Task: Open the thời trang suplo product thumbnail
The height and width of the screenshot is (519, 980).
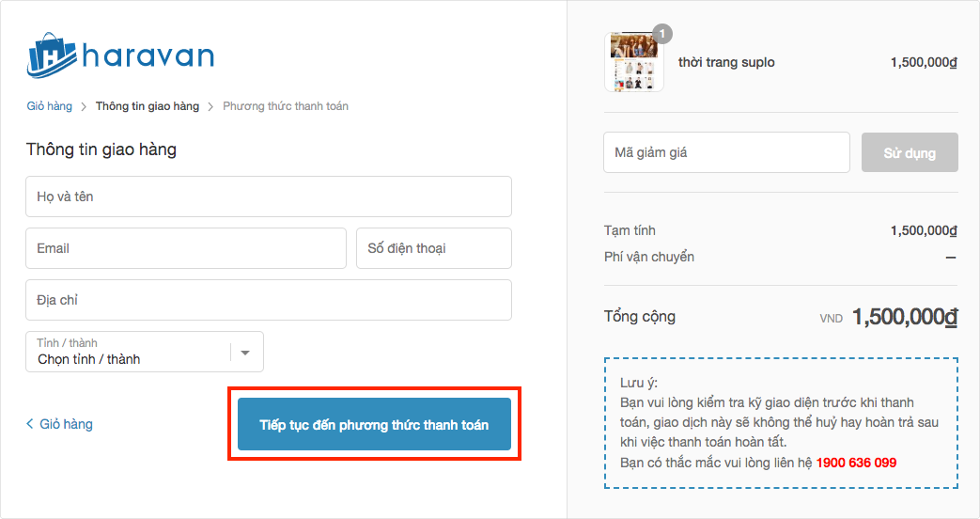Action: [x=634, y=63]
